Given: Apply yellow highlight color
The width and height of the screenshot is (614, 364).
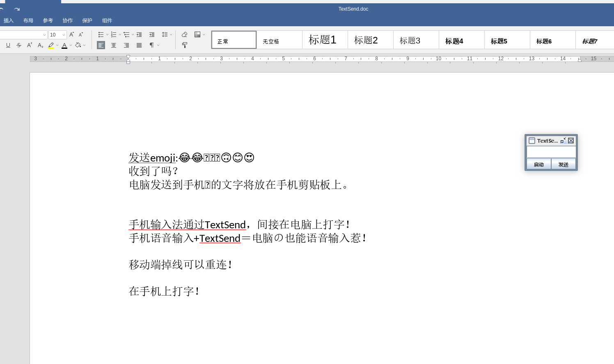Looking at the screenshot, I should pyautogui.click(x=51, y=45).
